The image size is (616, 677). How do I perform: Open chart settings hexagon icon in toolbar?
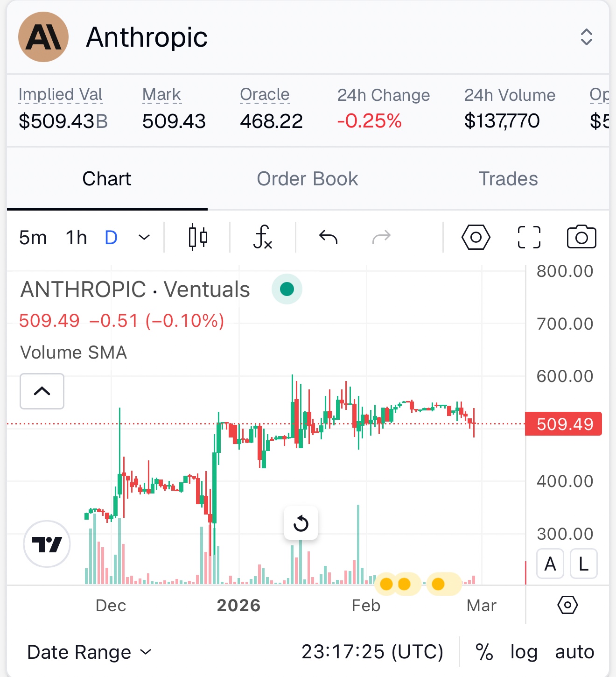476,237
